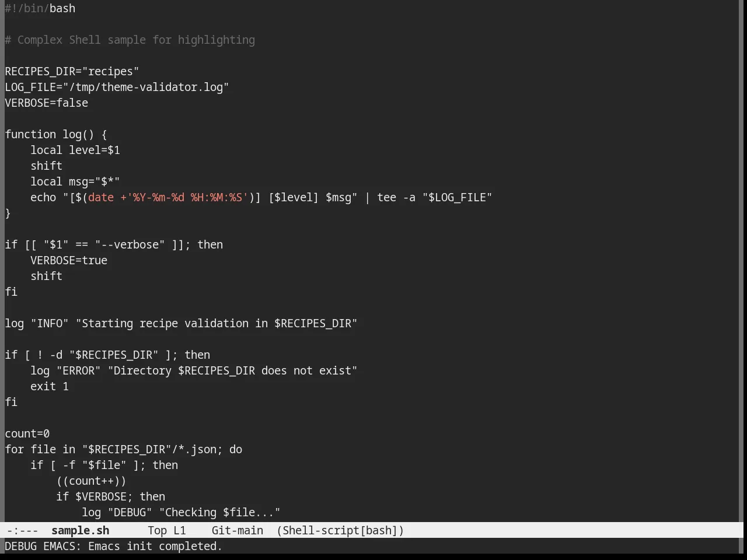Click the 'exit 1' line
This screenshot has height=560, width=747.
[x=50, y=386]
